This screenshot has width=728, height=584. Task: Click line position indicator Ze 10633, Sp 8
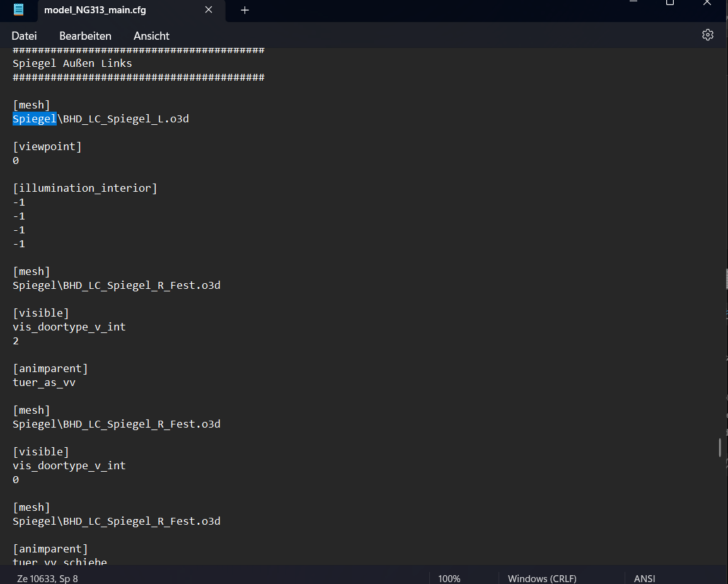(48, 578)
